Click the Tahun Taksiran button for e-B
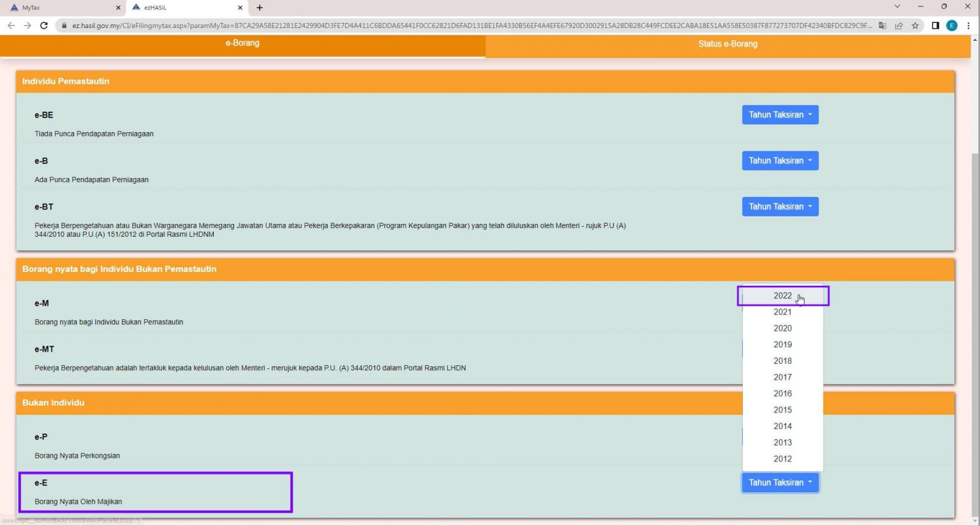This screenshot has width=980, height=526. click(x=780, y=160)
